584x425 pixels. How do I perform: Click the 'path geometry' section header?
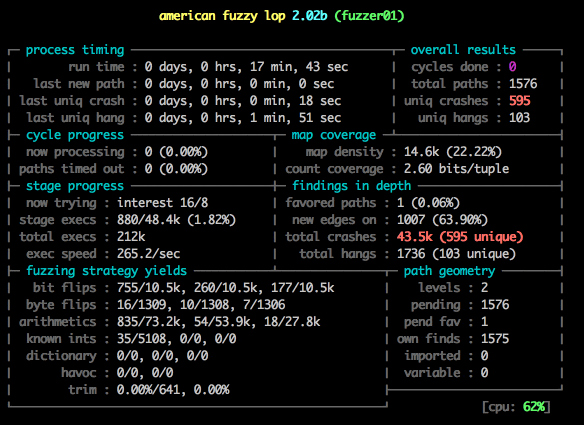pos(450,271)
